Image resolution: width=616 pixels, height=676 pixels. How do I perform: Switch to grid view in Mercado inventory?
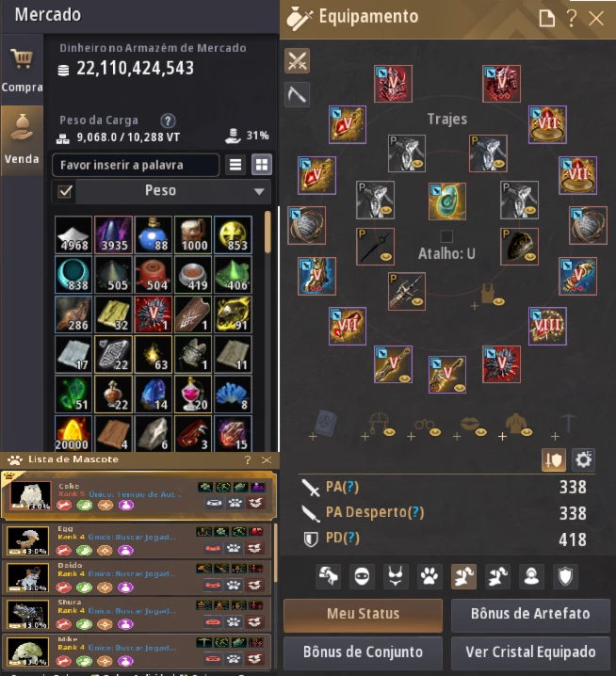tap(262, 164)
